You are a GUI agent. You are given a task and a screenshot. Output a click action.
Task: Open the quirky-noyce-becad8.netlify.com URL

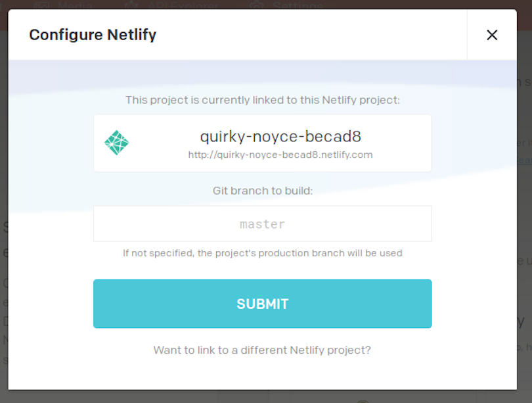280,154
